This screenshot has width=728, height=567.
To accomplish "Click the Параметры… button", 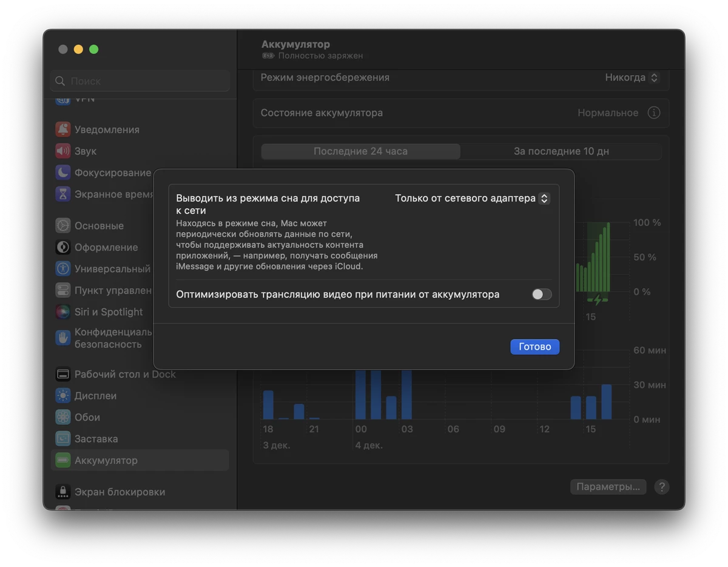I will (x=608, y=487).
